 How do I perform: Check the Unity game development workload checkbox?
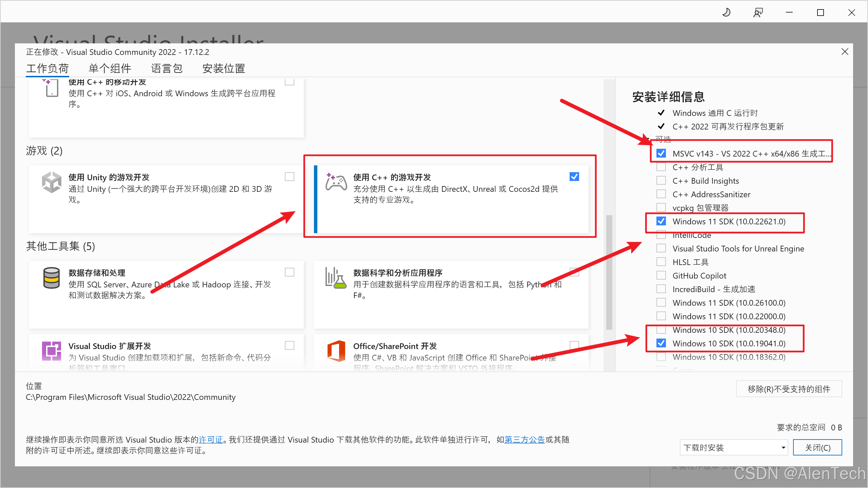click(289, 177)
